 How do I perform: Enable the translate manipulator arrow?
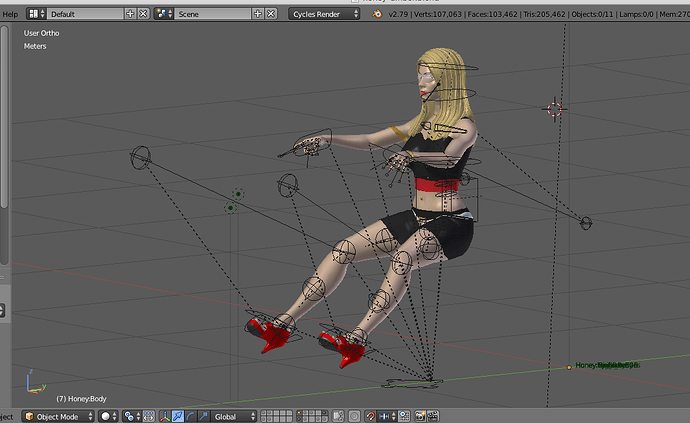tap(178, 416)
